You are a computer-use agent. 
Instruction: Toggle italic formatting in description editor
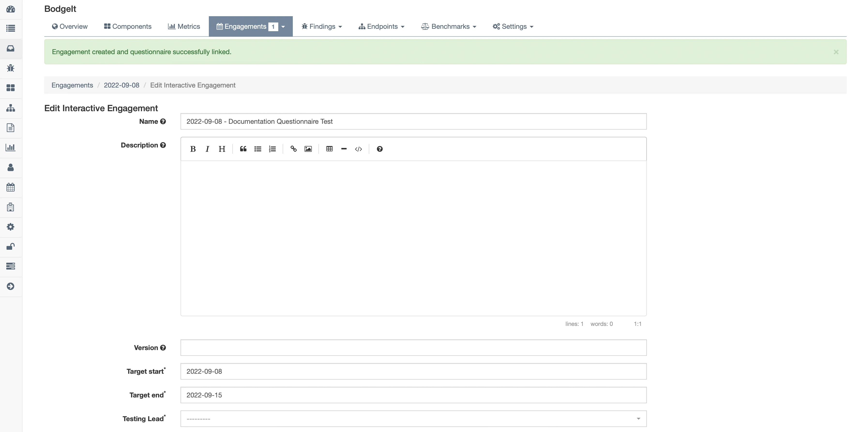tap(207, 149)
